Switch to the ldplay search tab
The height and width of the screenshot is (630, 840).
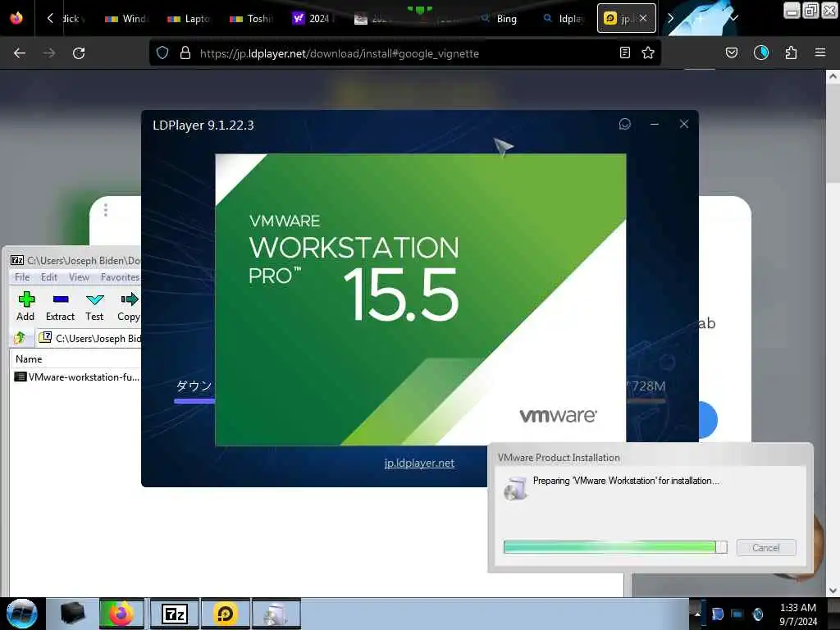tap(563, 19)
